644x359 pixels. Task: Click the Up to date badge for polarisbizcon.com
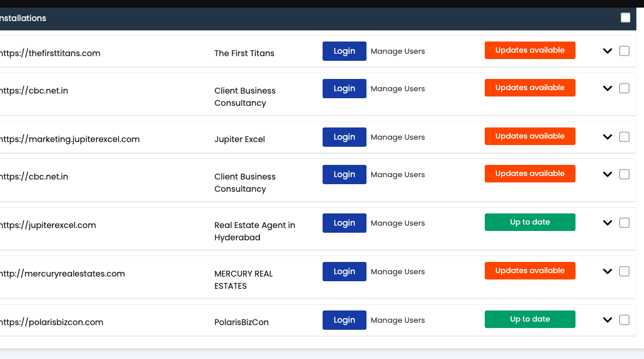click(530, 319)
